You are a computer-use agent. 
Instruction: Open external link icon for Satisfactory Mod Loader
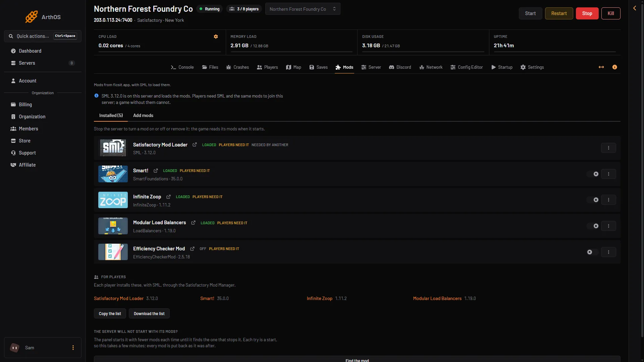195,145
